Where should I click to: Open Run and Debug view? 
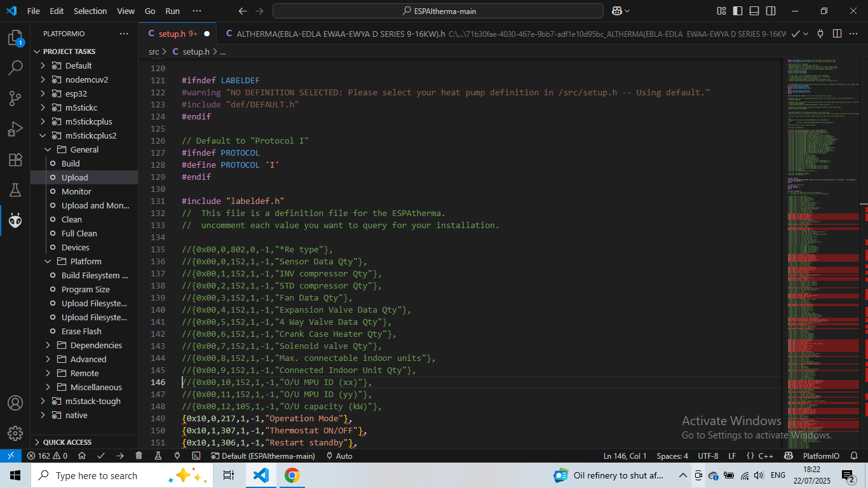[x=15, y=129]
